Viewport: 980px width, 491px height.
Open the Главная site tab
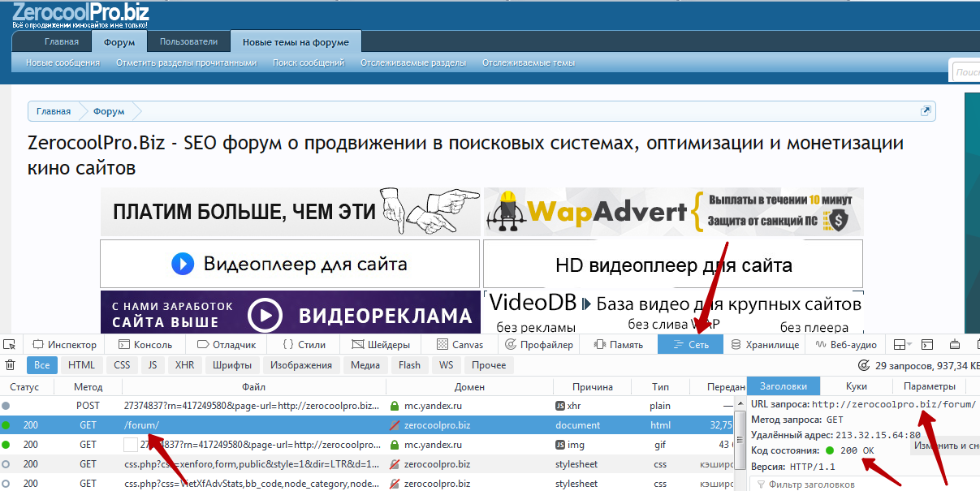pyautogui.click(x=62, y=42)
